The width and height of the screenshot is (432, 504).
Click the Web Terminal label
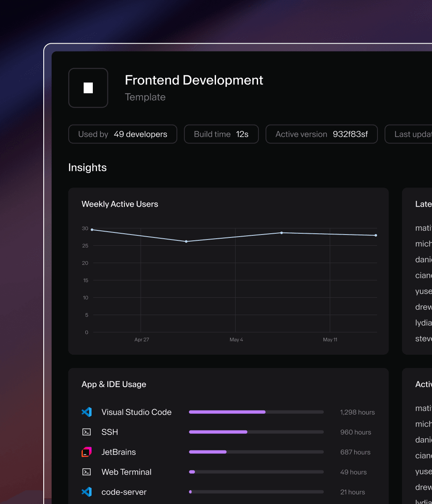click(127, 472)
